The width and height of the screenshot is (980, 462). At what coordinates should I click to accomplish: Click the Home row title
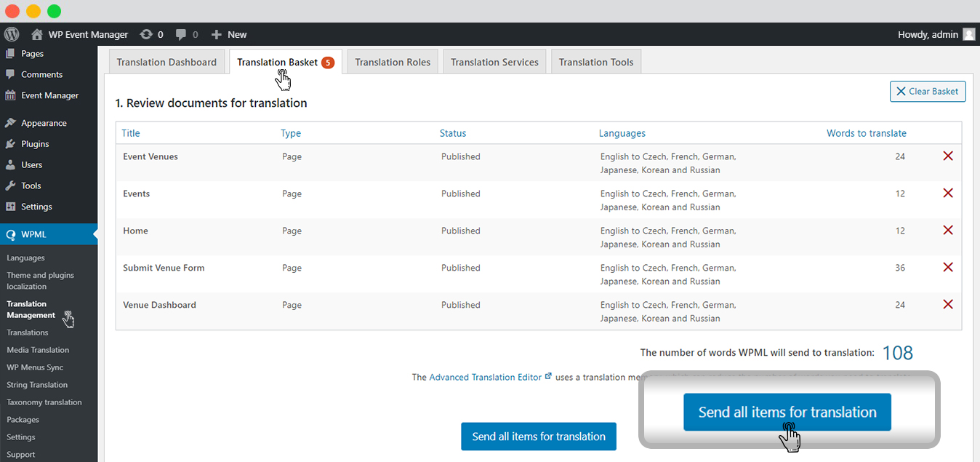coord(135,231)
